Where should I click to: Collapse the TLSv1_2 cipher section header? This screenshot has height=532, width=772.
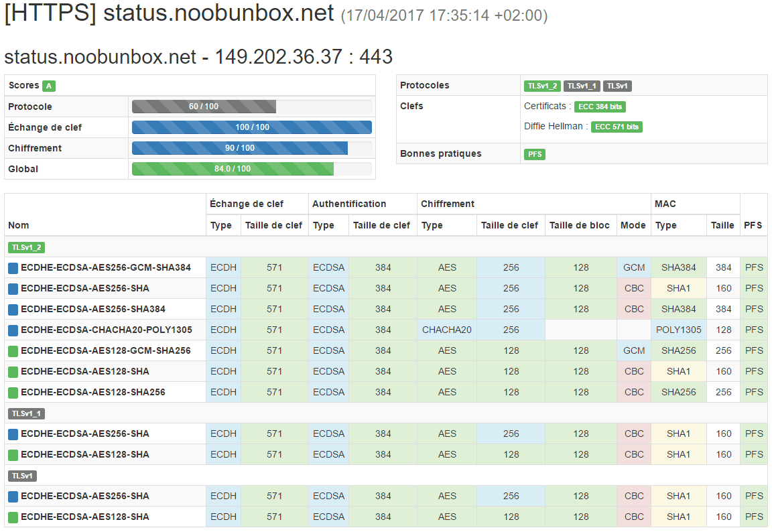[x=26, y=247]
